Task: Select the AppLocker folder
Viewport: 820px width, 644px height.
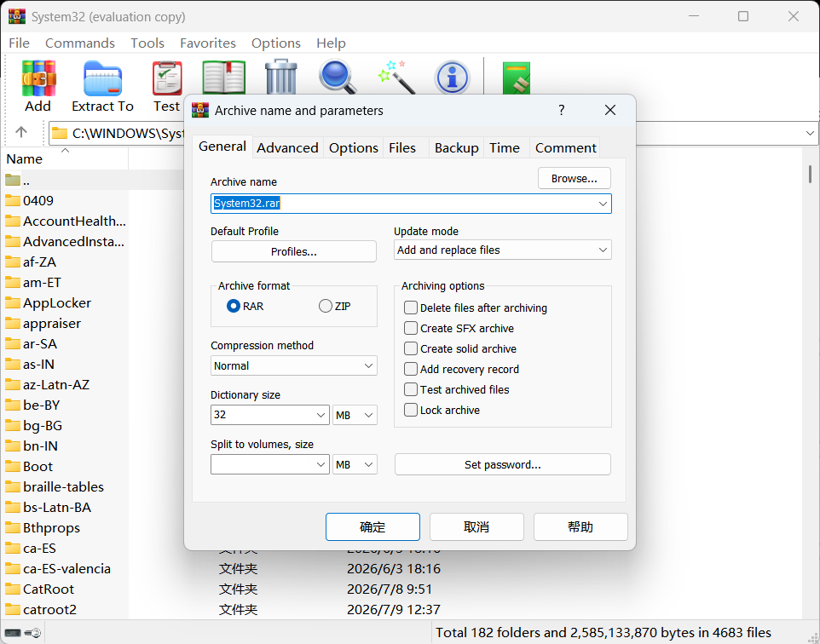Action: pyautogui.click(x=48, y=303)
